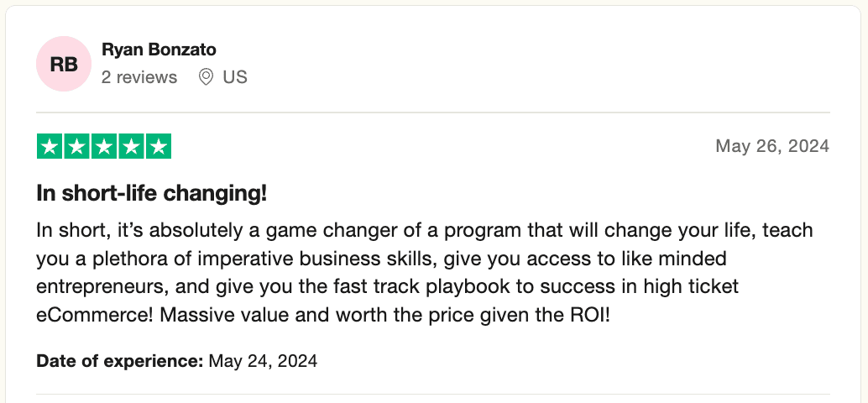Click the location pin icon
Image resolution: width=868 pixels, height=403 pixels.
coord(206,77)
